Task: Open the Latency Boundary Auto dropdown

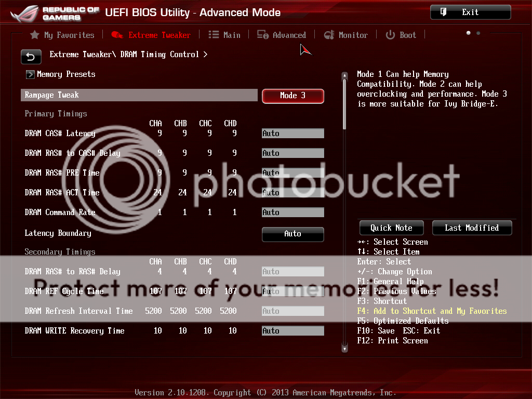Action: [292, 234]
